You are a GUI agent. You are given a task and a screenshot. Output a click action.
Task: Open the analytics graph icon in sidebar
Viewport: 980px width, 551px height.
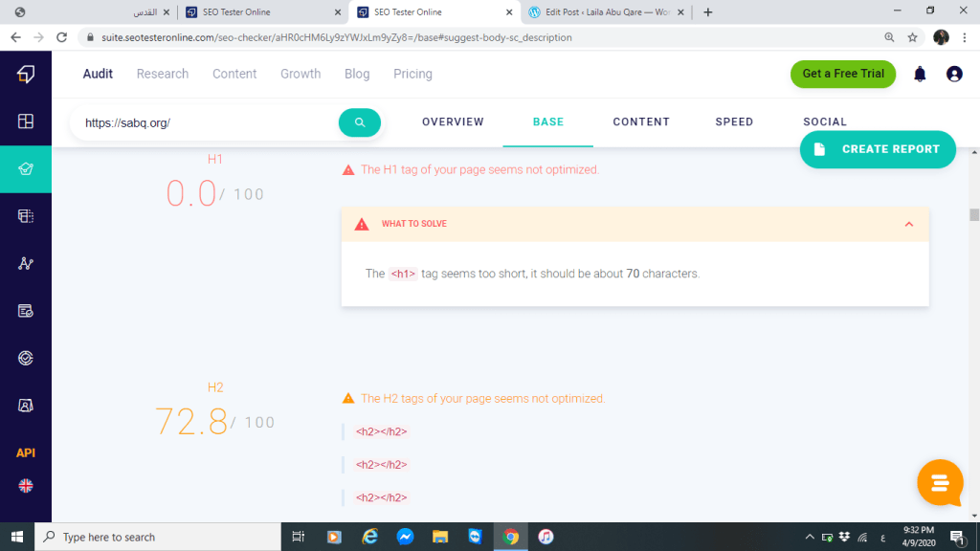coord(26,263)
